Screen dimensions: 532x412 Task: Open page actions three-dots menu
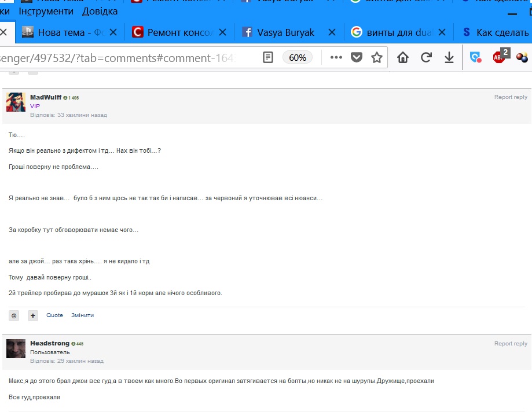[336, 57]
